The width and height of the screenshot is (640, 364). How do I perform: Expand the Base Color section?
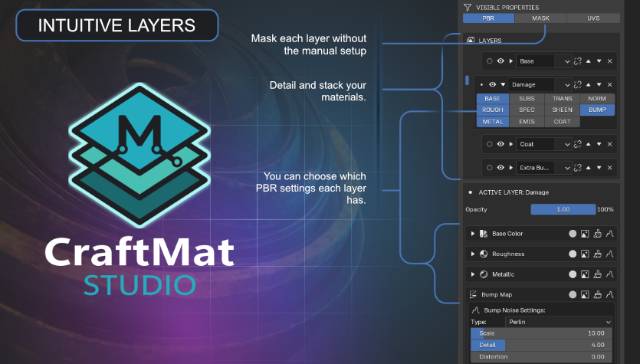click(x=473, y=234)
